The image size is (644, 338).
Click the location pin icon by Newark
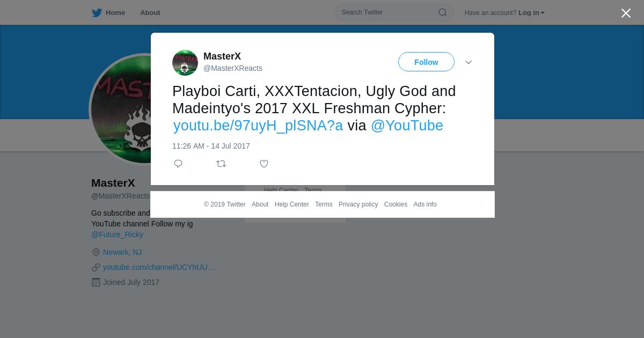(96, 252)
